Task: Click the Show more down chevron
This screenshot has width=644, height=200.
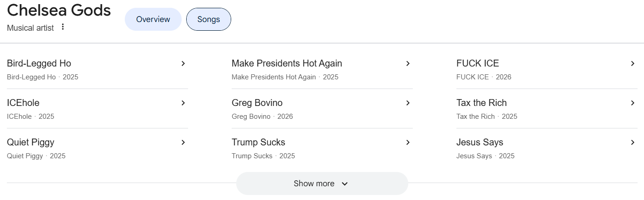Action: [345, 184]
